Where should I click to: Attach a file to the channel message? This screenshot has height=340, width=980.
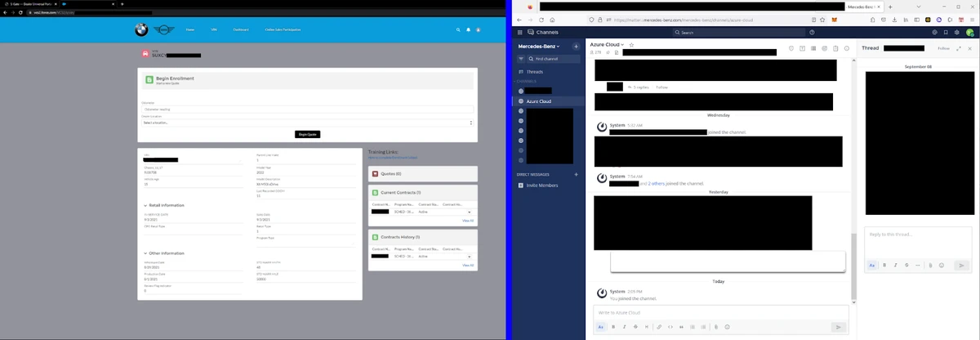pyautogui.click(x=715, y=327)
